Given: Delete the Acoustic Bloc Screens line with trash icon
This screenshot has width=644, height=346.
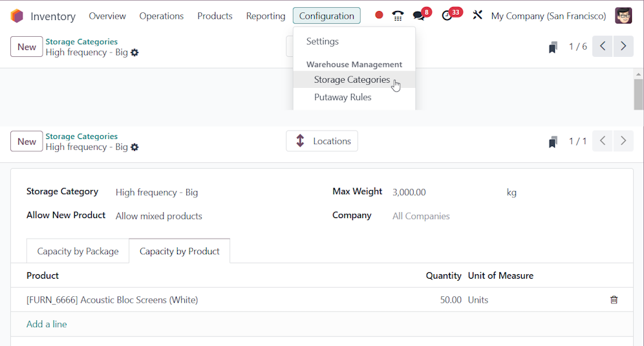Looking at the screenshot, I should pyautogui.click(x=614, y=299).
